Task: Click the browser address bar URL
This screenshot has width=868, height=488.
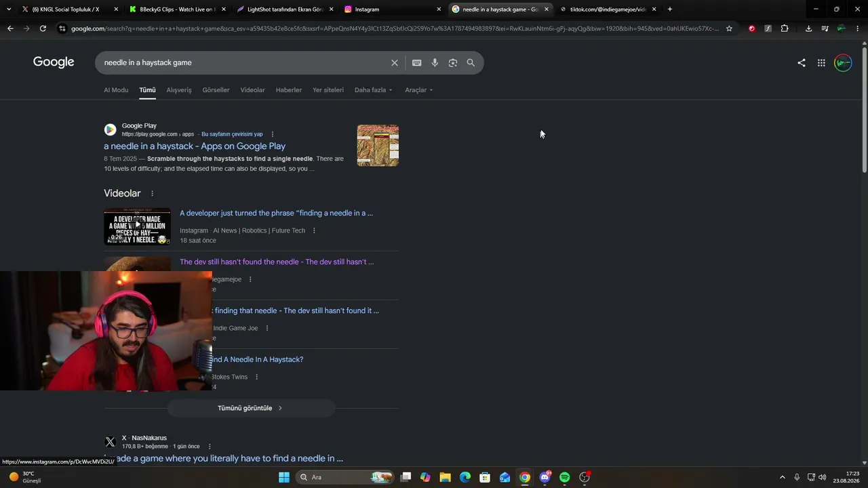Action: click(x=395, y=28)
